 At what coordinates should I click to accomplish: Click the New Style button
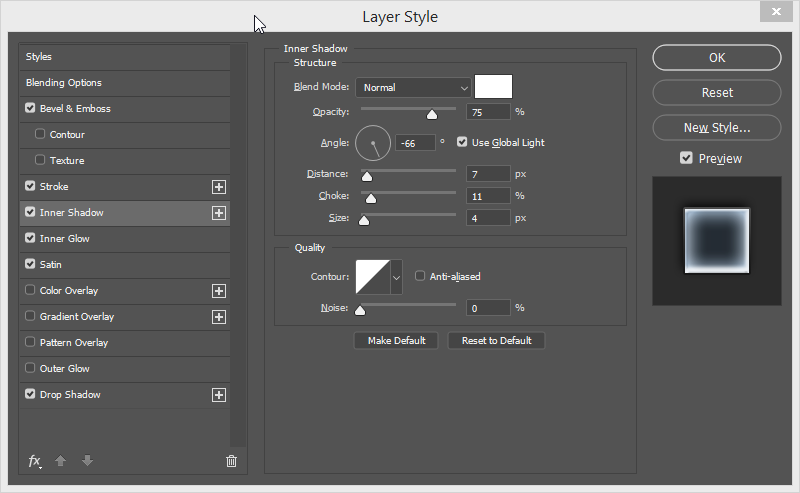click(x=717, y=128)
